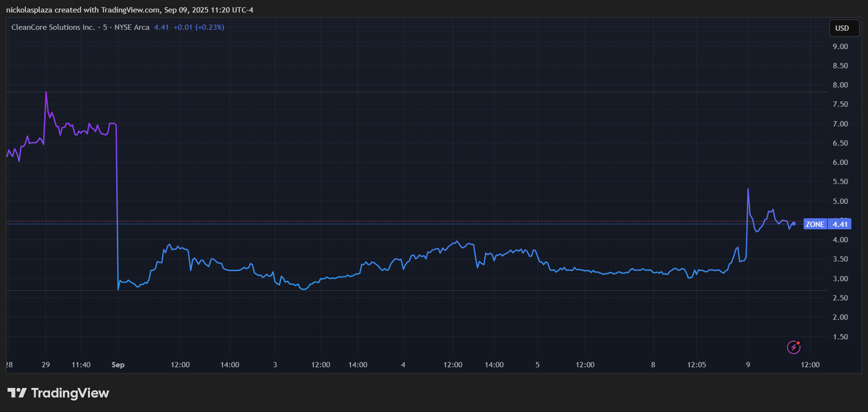Click the blue ZONE price label
This screenshot has height=412, width=868.
point(815,225)
